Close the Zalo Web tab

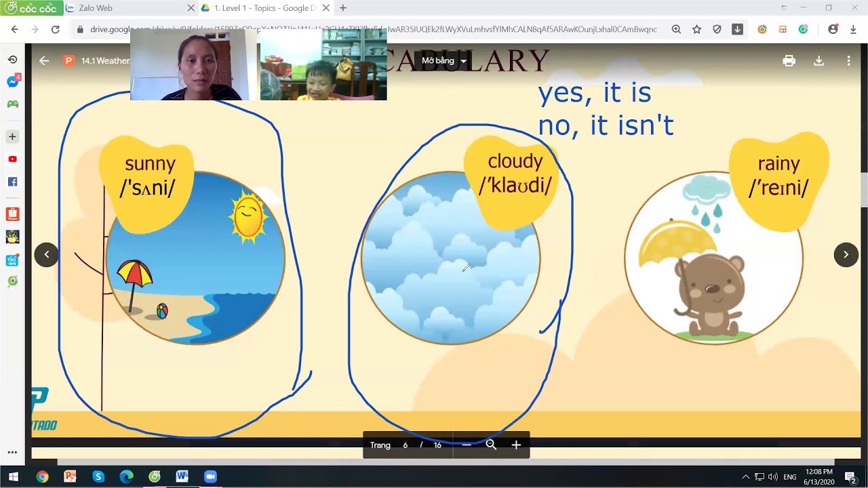(191, 8)
